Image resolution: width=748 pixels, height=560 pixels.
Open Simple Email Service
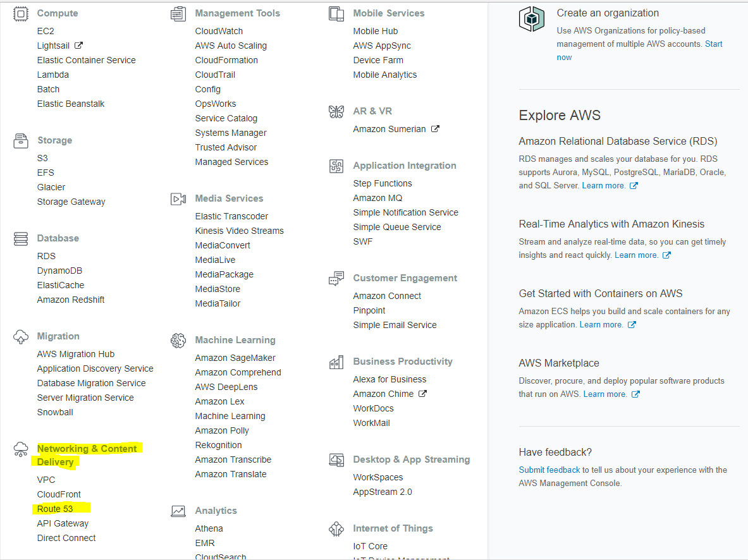pyautogui.click(x=395, y=326)
